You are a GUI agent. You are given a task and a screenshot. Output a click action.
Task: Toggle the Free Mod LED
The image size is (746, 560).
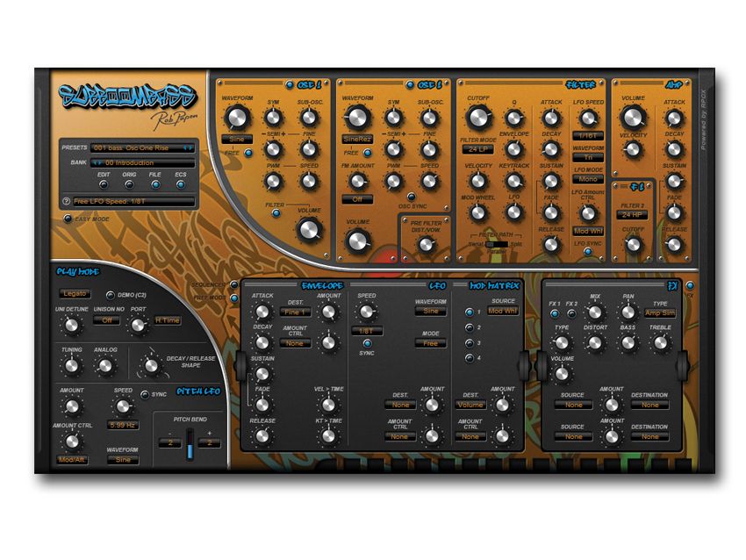(234, 298)
